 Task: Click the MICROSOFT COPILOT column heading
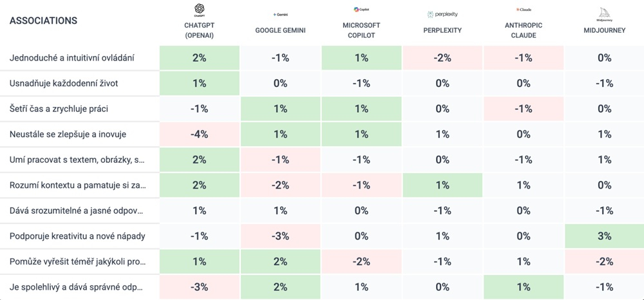(x=361, y=30)
